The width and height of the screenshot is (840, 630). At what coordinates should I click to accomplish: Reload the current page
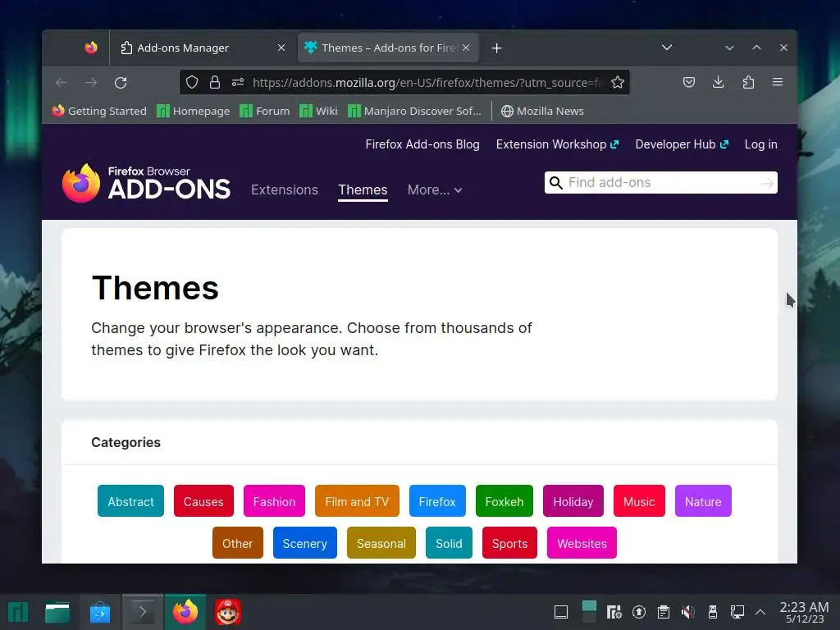pos(121,83)
